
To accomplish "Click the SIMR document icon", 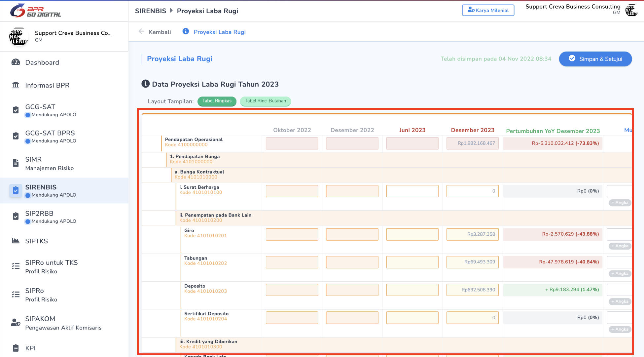I will click(16, 163).
